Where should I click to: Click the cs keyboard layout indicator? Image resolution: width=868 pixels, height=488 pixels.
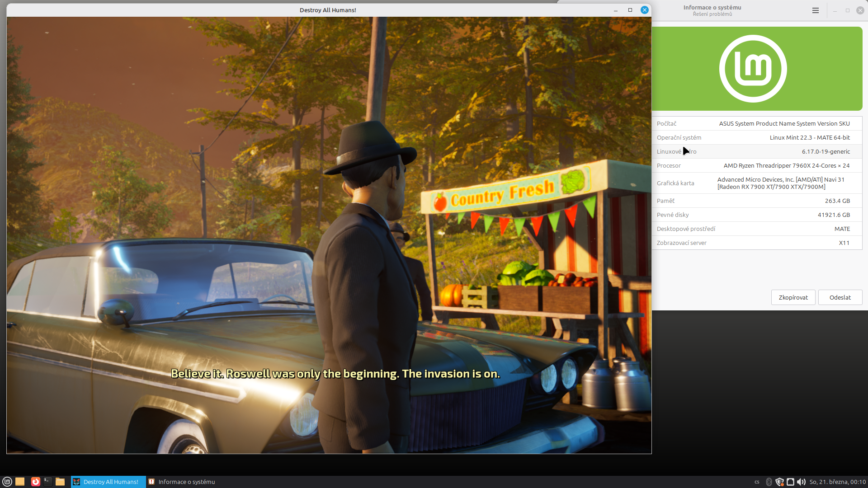coord(757,482)
